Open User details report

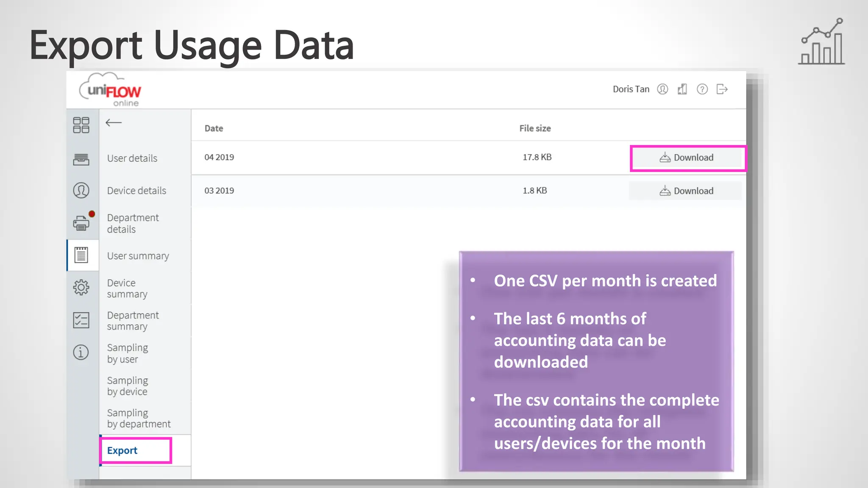[132, 158]
